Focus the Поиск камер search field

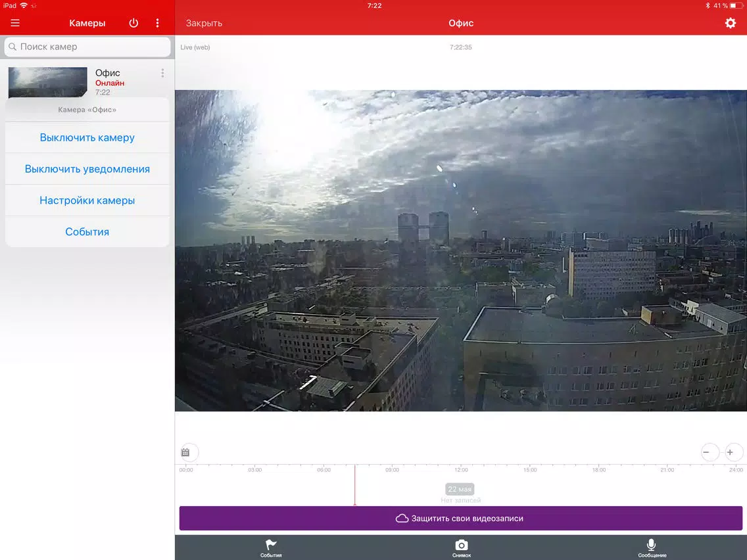coord(87,47)
